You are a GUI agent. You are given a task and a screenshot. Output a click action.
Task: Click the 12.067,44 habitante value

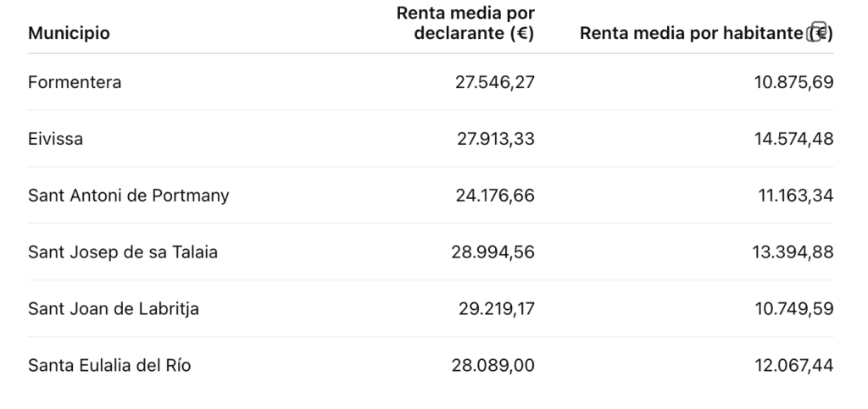coord(794,366)
